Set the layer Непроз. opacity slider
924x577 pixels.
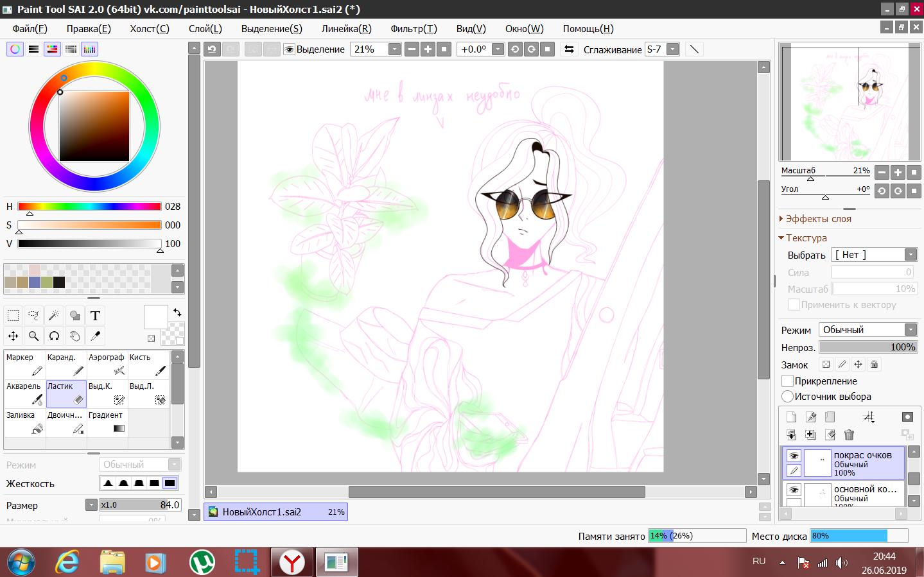point(868,347)
